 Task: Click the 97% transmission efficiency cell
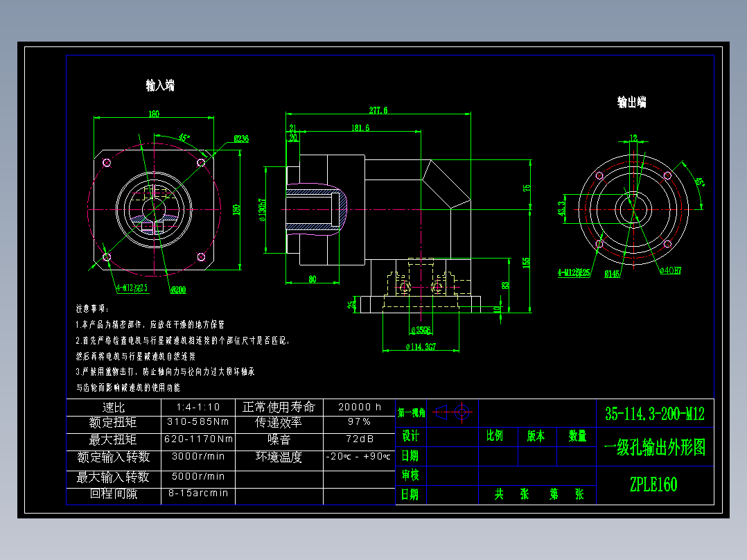(x=360, y=421)
